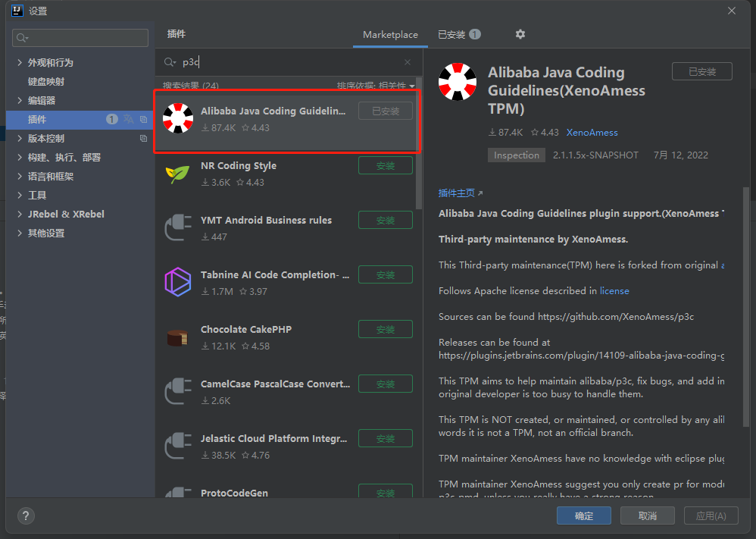Viewport: 756px width, 539px height.
Task: Click the CamelCase PascalCase Converter plug icon
Action: pyautogui.click(x=178, y=391)
